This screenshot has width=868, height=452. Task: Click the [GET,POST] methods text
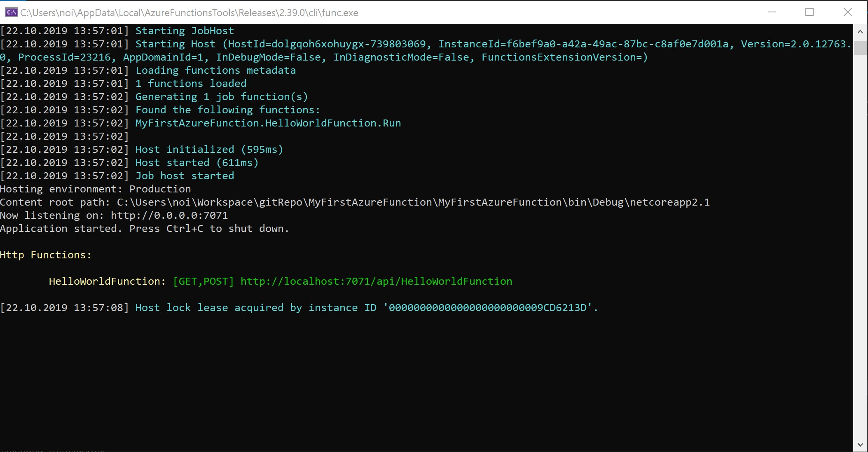pos(204,281)
